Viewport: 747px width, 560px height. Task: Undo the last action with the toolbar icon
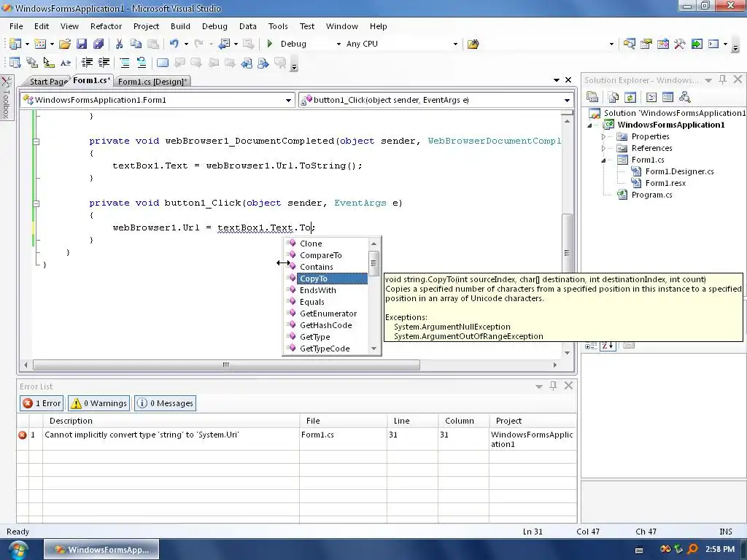(x=174, y=44)
